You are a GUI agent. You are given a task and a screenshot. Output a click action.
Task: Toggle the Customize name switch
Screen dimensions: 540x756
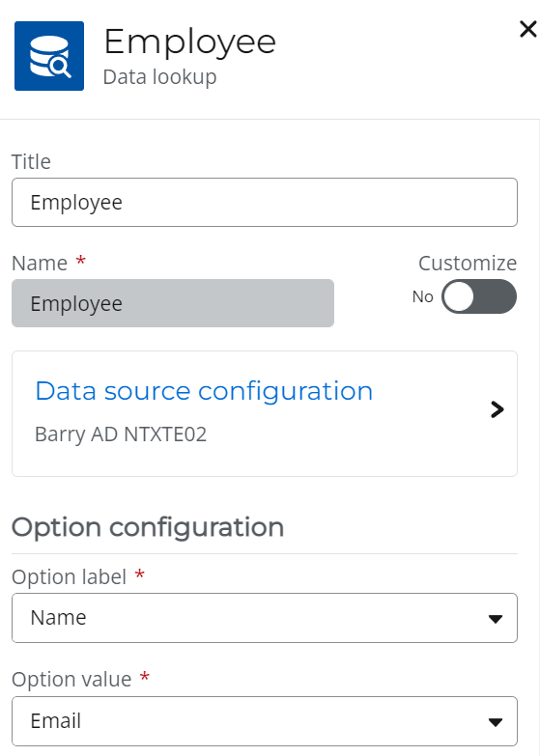[x=479, y=296]
